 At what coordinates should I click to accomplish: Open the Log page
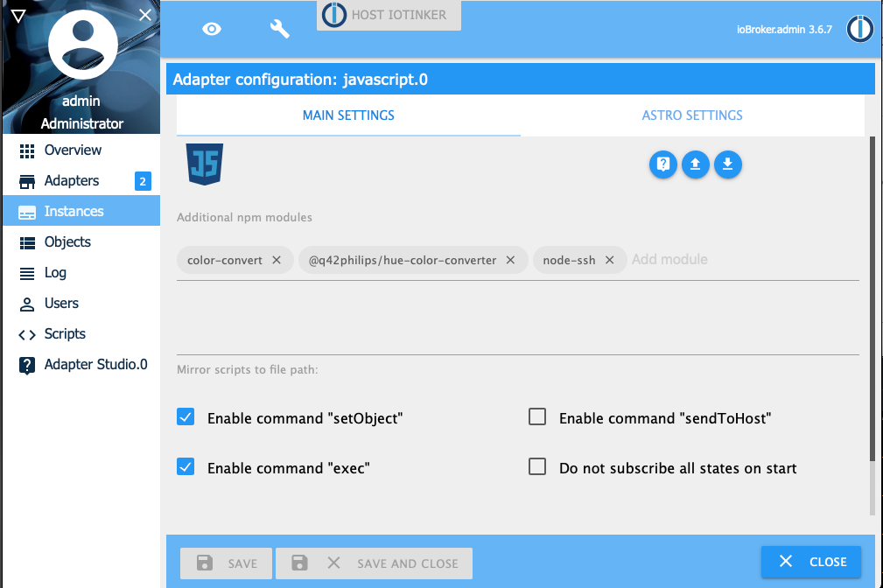(x=81, y=273)
